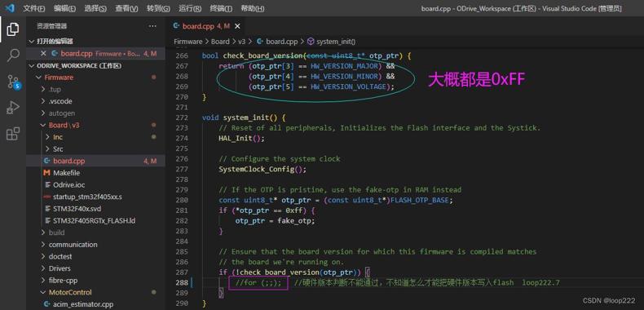Expand the autogen folder

95,113
